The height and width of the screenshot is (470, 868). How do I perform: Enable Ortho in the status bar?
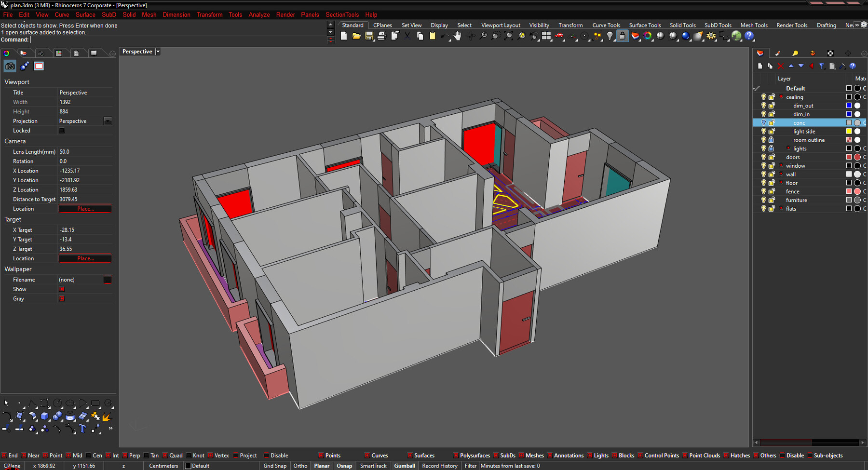pyautogui.click(x=300, y=466)
